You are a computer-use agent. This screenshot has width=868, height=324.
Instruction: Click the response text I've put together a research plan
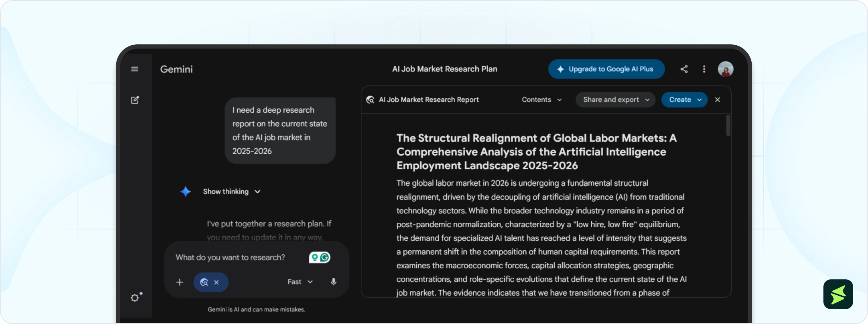tap(269, 224)
